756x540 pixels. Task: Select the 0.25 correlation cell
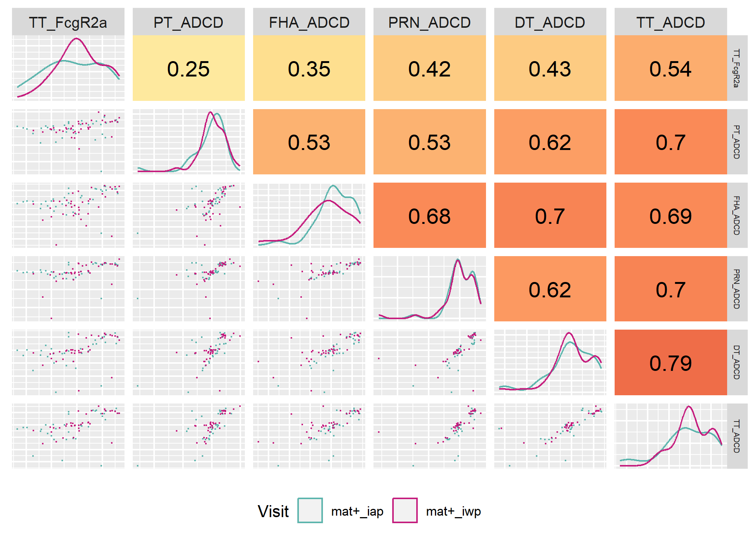(x=189, y=68)
